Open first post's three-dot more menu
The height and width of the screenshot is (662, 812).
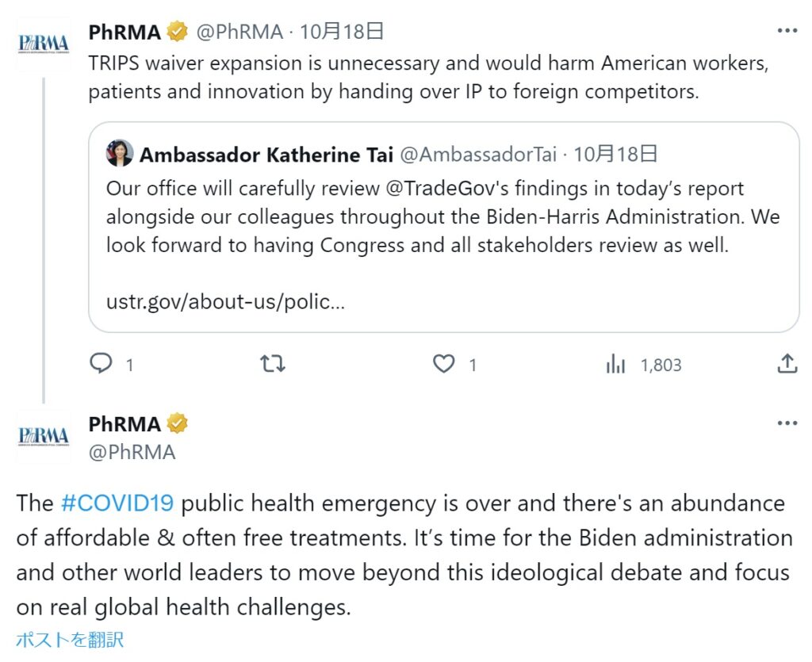pos(787,31)
